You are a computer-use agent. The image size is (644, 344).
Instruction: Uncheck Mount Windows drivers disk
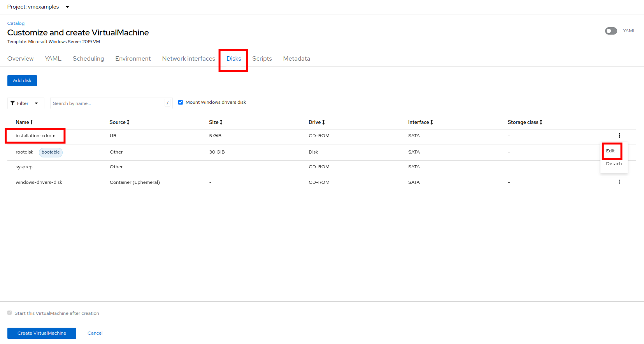[181, 103]
